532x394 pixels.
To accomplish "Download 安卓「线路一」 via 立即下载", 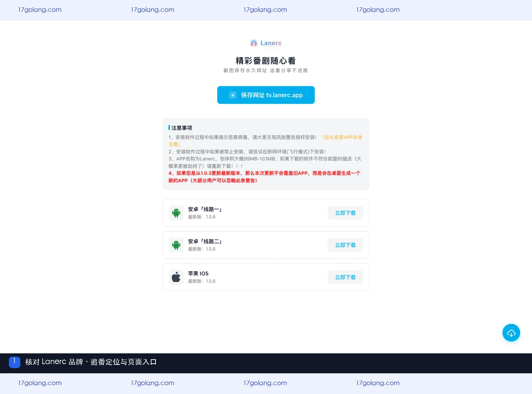I will click(345, 213).
